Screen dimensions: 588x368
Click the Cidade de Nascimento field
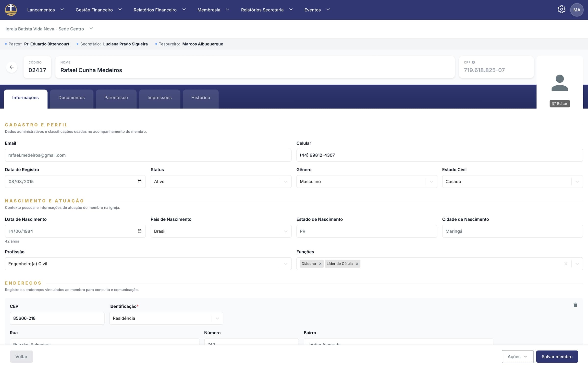(x=512, y=231)
